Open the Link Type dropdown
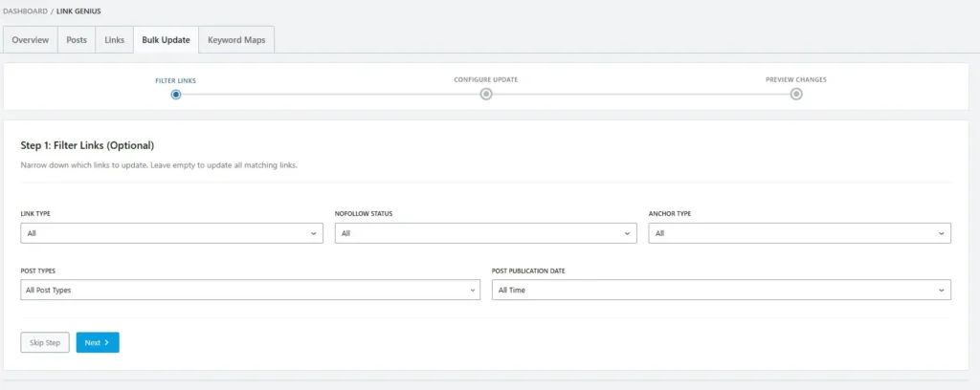The width and height of the screenshot is (980, 390). 171,233
